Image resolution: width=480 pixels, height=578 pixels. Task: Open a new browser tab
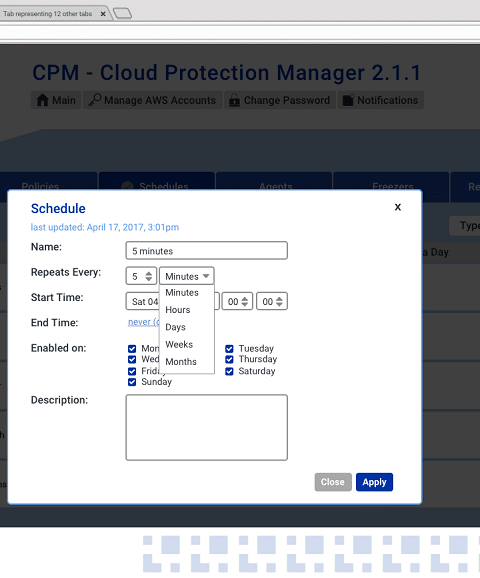click(122, 14)
